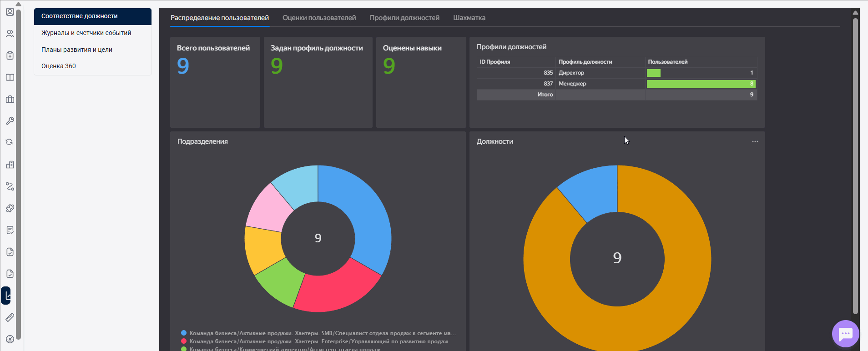Go to Планы развития и цели
Image resolution: width=868 pixels, height=351 pixels.
[76, 50]
